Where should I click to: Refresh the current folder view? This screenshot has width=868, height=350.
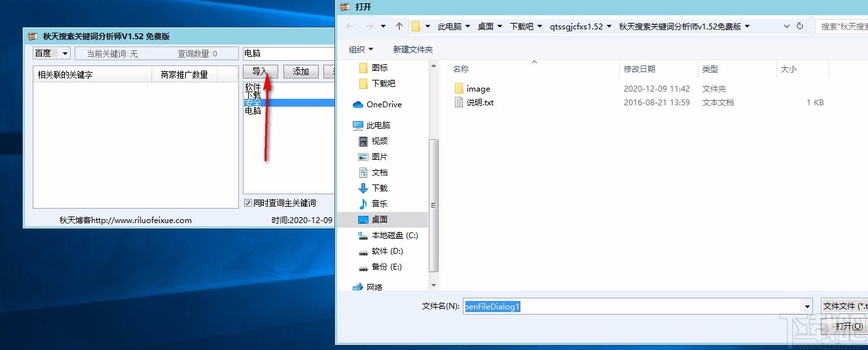[x=800, y=26]
